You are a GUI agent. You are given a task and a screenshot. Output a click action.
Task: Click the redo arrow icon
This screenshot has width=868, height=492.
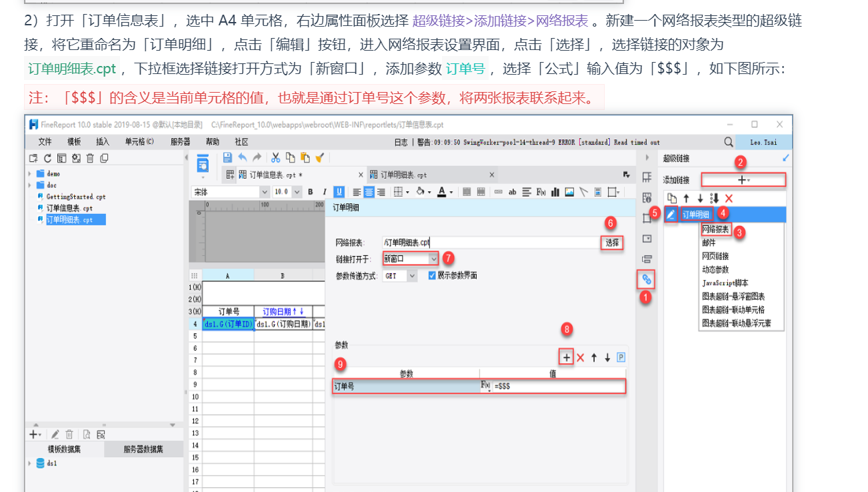[x=257, y=157]
